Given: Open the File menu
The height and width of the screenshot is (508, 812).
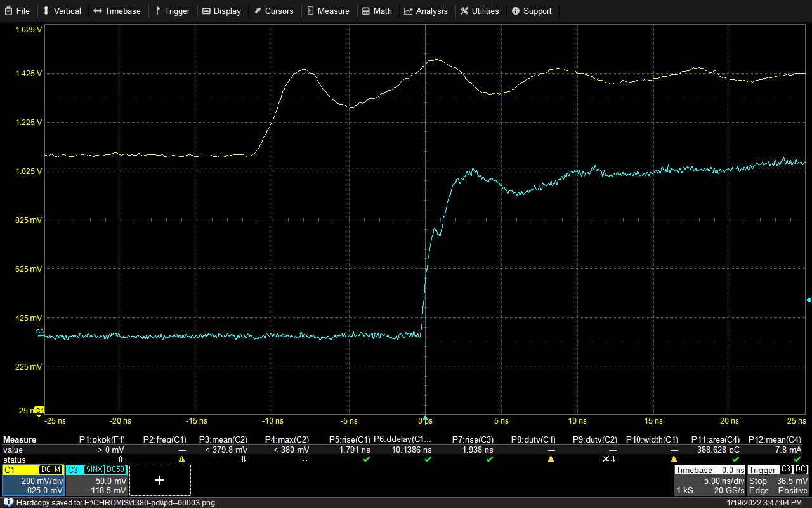Looking at the screenshot, I should coord(17,11).
